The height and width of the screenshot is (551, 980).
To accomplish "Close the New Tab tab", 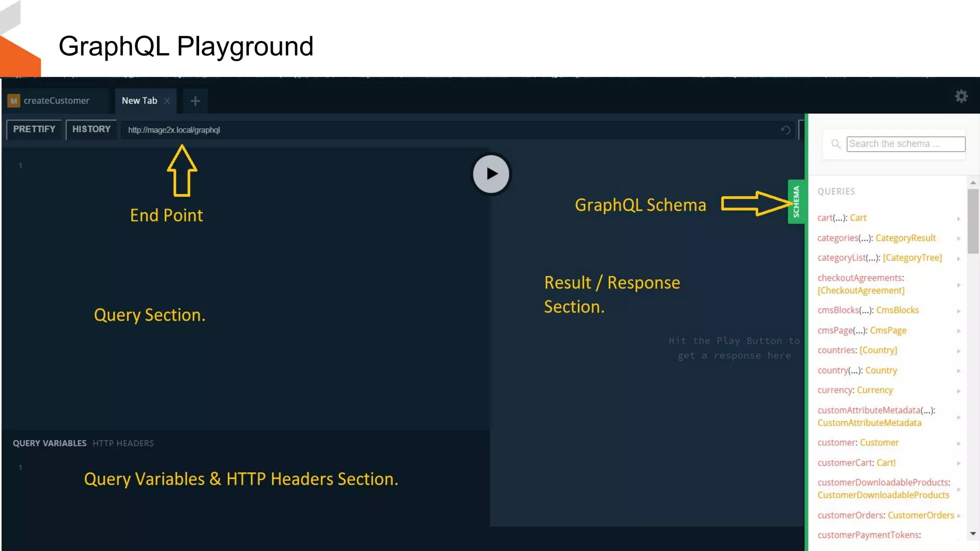I will tap(167, 101).
